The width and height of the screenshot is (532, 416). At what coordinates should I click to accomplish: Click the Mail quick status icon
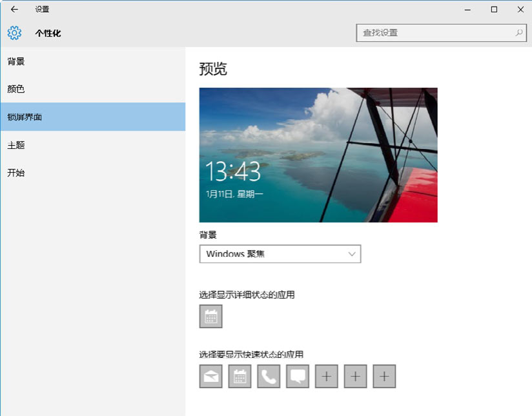(x=211, y=377)
